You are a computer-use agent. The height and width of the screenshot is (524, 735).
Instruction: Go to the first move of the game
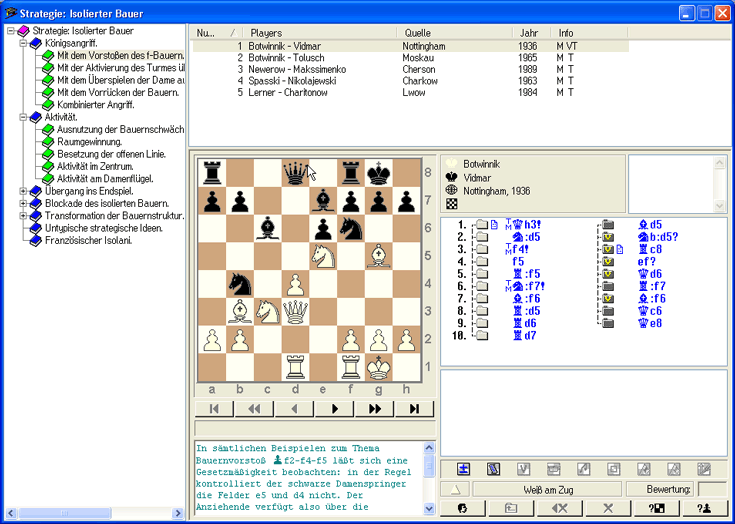[214, 409]
